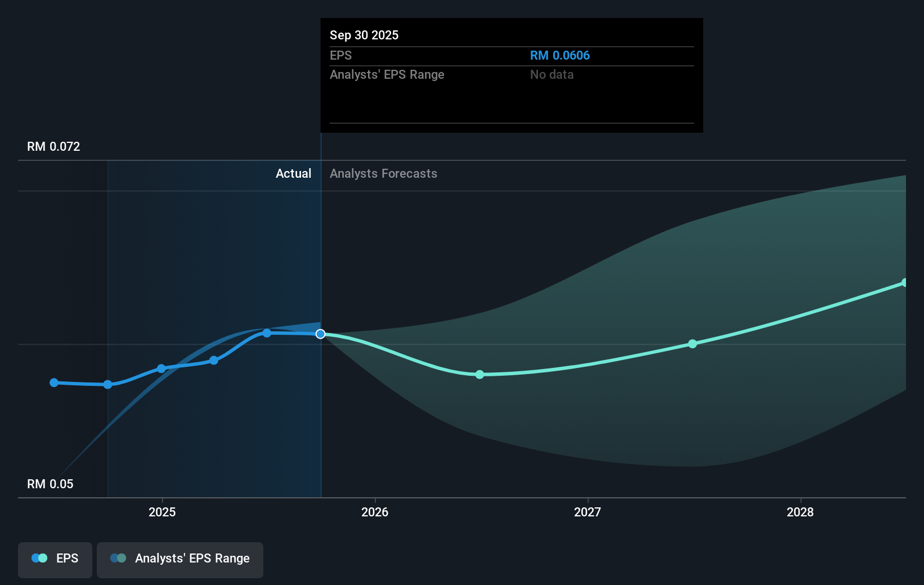Click the mid-2025 actual EPS data point
The height and width of the screenshot is (585, 924).
point(267,333)
